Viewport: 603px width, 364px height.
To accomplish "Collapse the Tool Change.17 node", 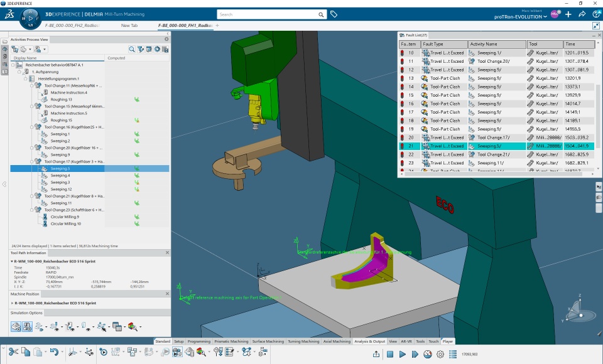I will [32, 161].
